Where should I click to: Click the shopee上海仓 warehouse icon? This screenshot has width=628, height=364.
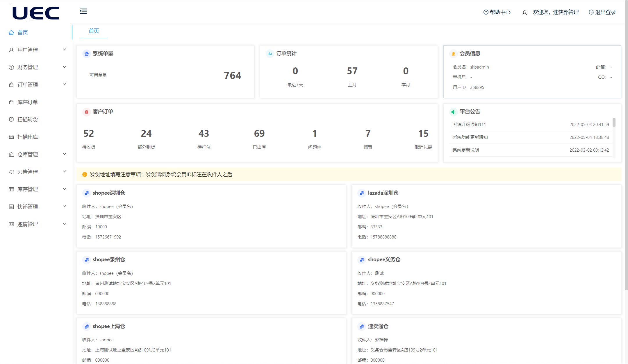pos(86,327)
